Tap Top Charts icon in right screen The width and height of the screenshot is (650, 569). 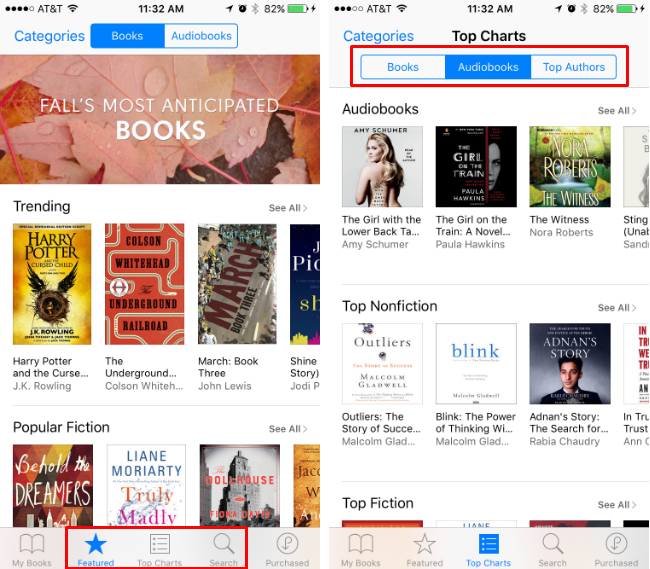(x=489, y=544)
